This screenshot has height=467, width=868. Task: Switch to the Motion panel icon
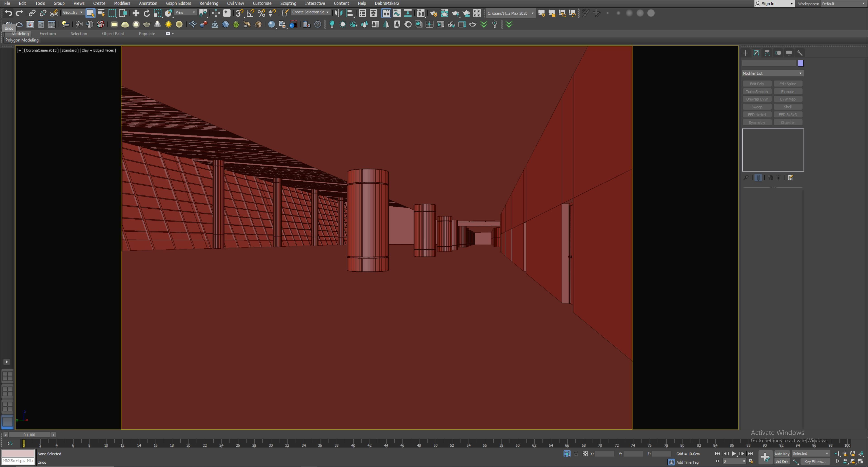pos(778,53)
